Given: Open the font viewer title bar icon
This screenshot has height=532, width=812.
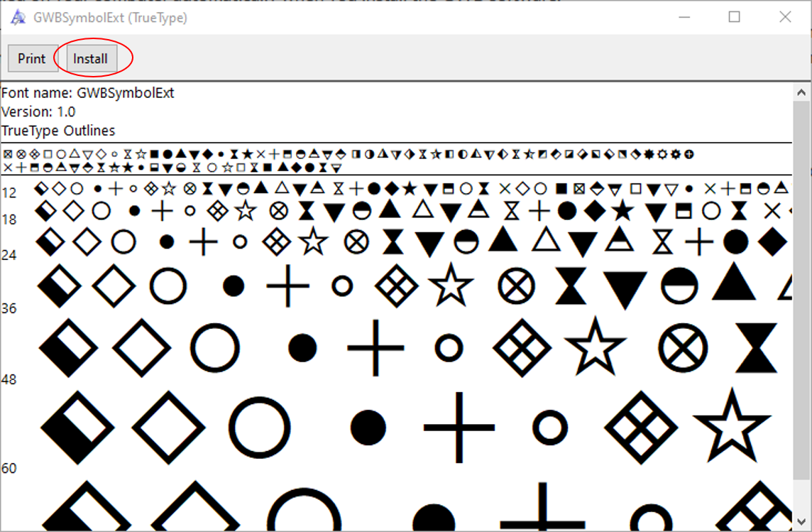Looking at the screenshot, I should 18,18.
